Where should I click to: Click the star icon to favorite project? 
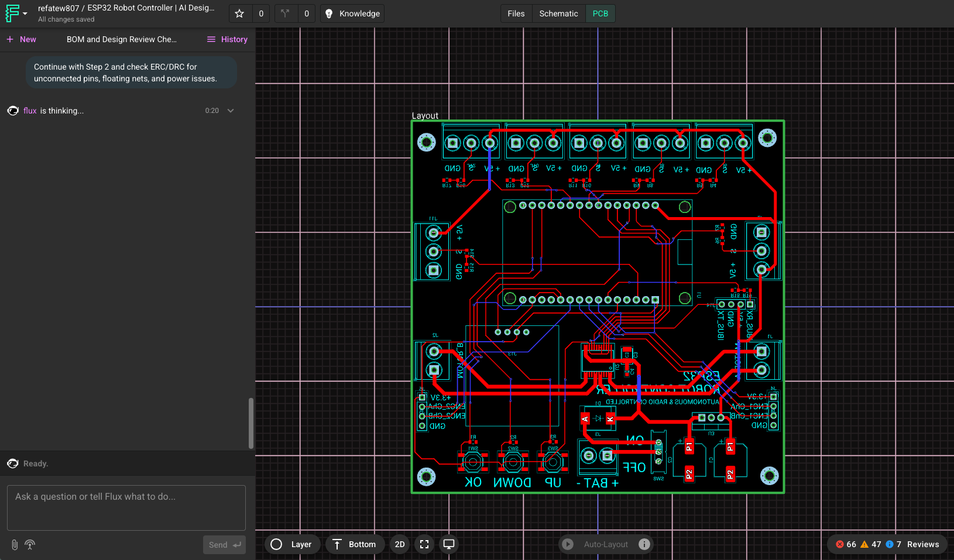pos(239,13)
